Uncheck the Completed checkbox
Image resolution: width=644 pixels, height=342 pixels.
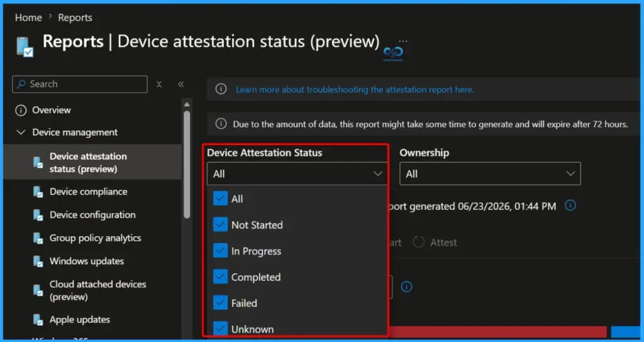(x=220, y=277)
